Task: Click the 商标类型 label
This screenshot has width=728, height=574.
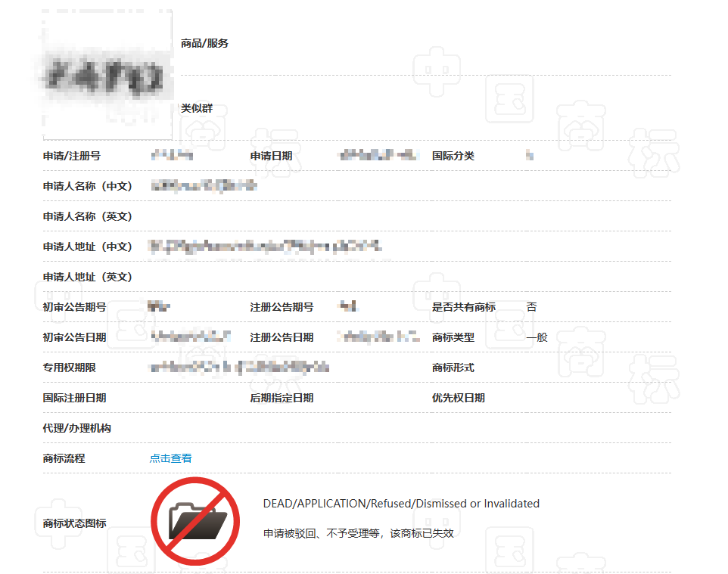Action: pyautogui.click(x=453, y=337)
